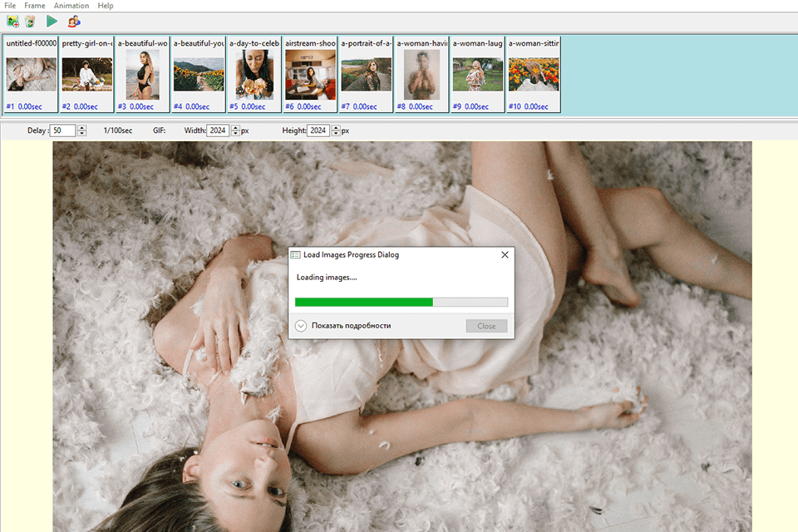The image size is (798, 532).
Task: Click the loading progress bar
Action: [401, 302]
